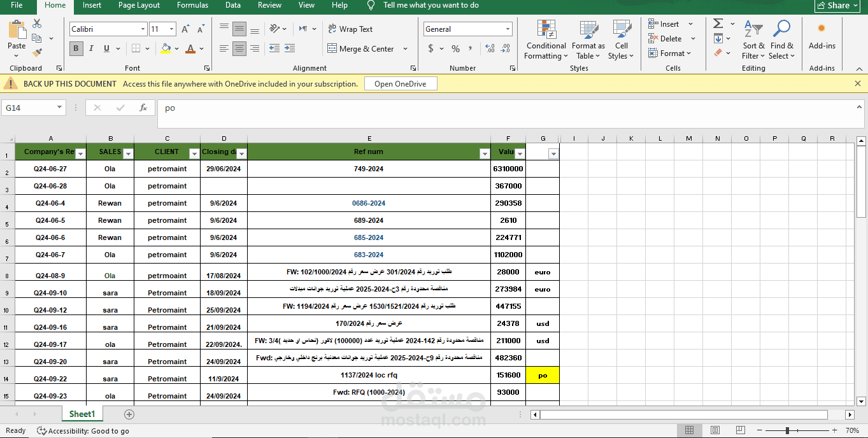Click the Format Painter brush icon
Screen dimensions: 868x438
pos(37,53)
